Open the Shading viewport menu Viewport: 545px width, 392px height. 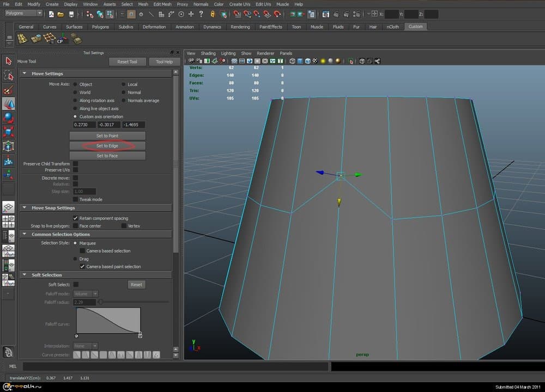tap(208, 53)
